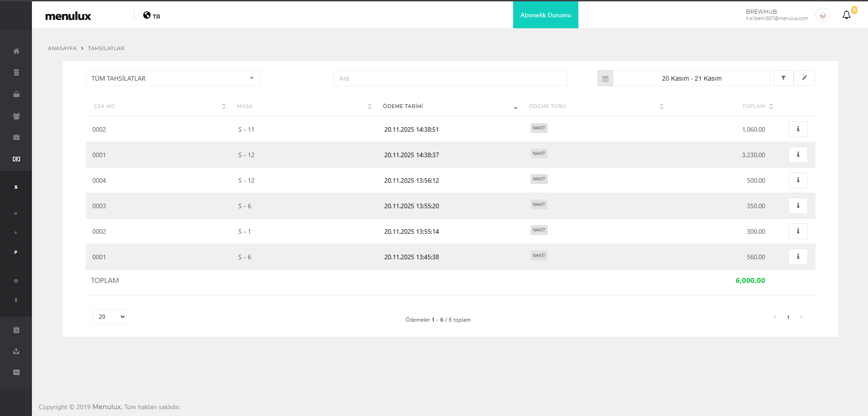This screenshot has width=868, height=416.
Task: Select the cash payments sidebar icon
Action: (x=16, y=159)
